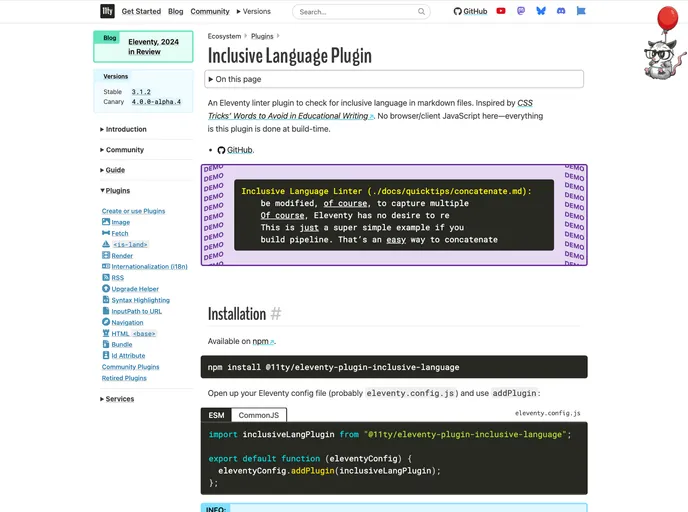The image size is (688, 512).
Task: Open Canary version 4.0.0-alpha.4 link
Action: 156,102
